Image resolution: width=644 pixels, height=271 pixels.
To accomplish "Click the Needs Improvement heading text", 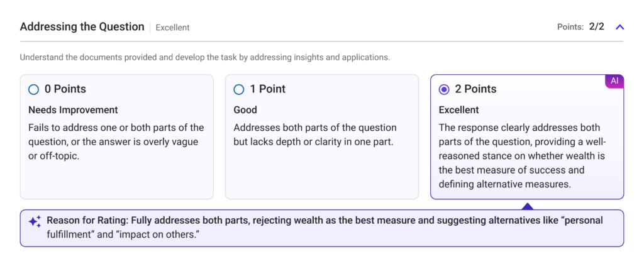I will tap(73, 110).
